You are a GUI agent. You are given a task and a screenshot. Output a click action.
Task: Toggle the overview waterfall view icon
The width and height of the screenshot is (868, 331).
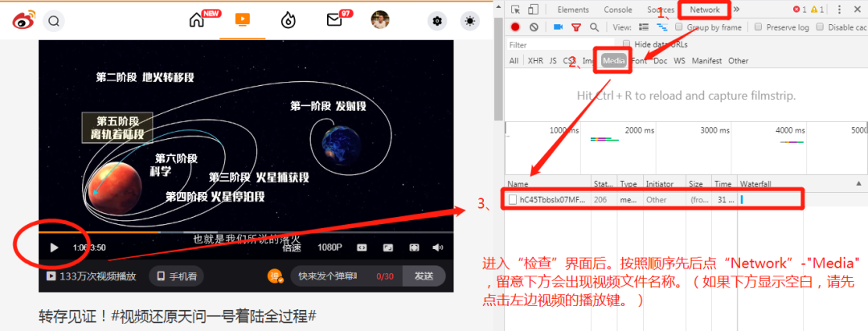pyautogui.click(x=661, y=27)
